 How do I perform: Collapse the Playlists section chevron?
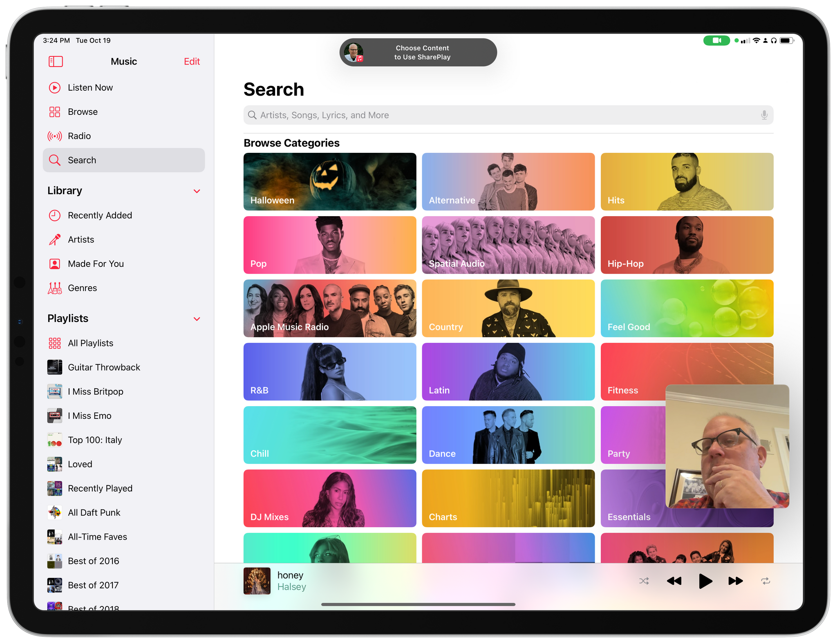pos(197,319)
